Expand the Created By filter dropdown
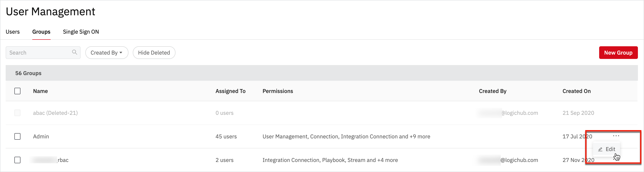The image size is (644, 172). [107, 53]
